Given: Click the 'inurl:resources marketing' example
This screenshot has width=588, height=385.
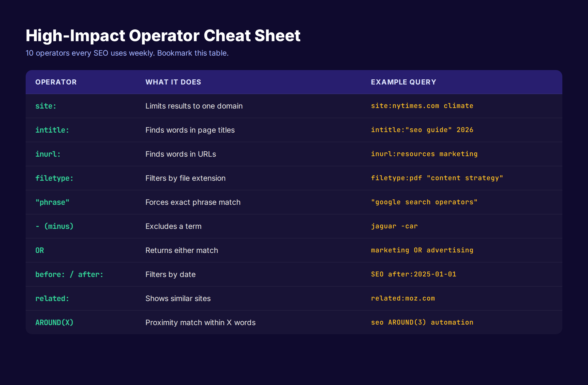Looking at the screenshot, I should [x=424, y=154].
